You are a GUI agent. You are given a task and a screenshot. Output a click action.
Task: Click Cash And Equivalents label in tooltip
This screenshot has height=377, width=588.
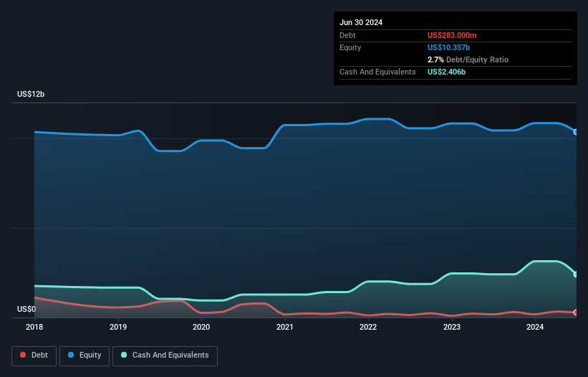tap(377, 72)
